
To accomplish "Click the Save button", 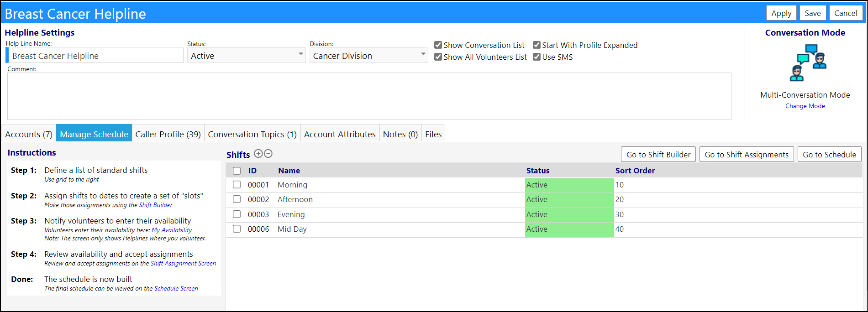I will coord(813,13).
